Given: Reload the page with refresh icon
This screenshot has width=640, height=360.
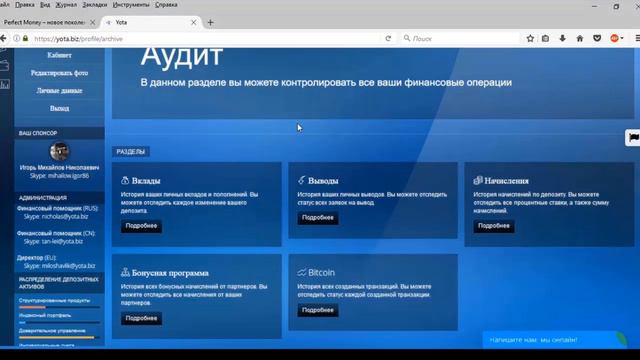Looking at the screenshot, I should click(388, 38).
